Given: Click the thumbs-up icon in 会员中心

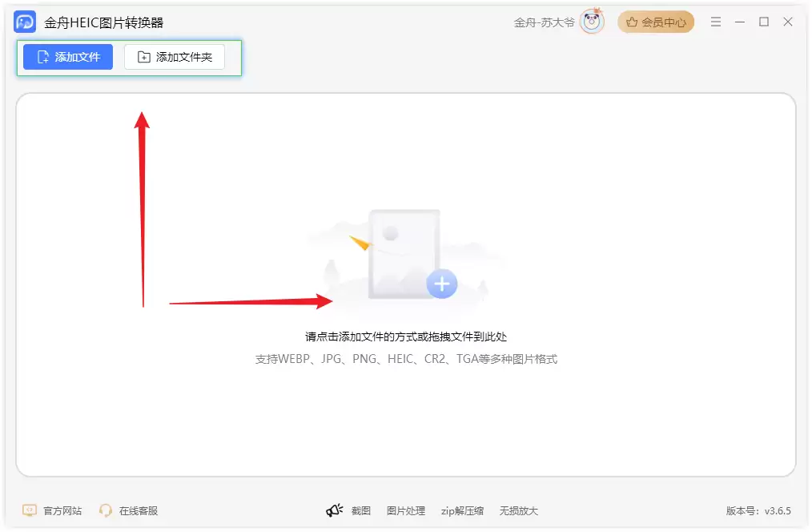Looking at the screenshot, I should pyautogui.click(x=632, y=22).
